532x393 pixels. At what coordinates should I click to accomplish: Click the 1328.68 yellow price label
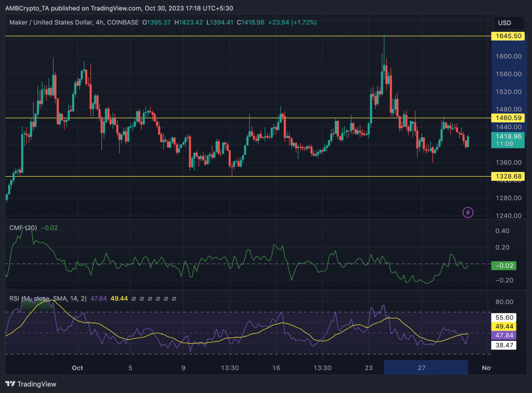point(508,176)
